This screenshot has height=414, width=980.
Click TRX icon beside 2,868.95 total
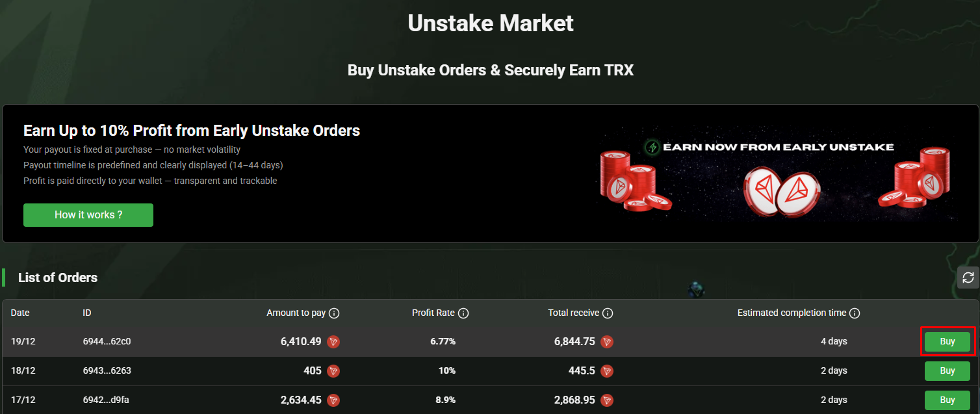pos(607,400)
